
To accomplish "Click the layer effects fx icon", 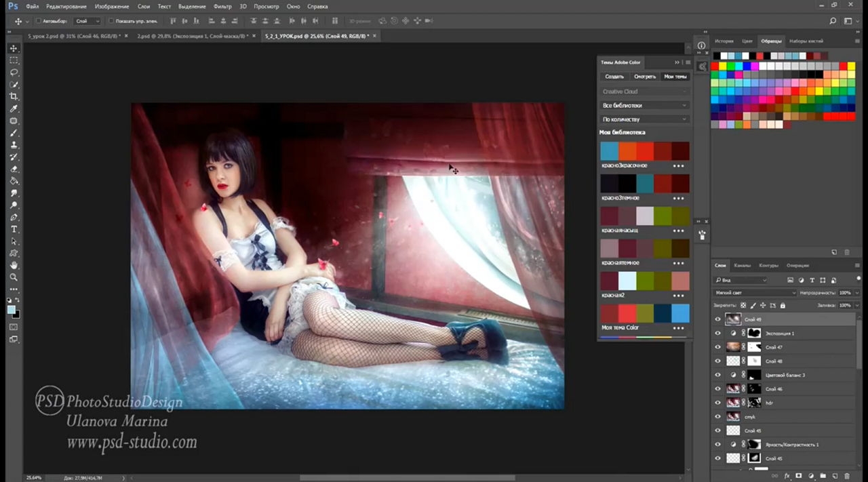I will [787, 476].
